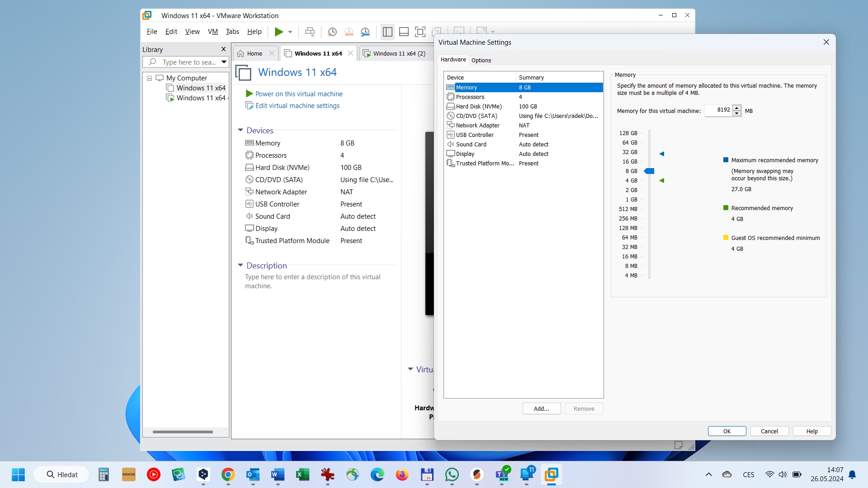Decrease memory with the stepper down arrow
This screenshot has height=488, width=868.
pos(737,113)
